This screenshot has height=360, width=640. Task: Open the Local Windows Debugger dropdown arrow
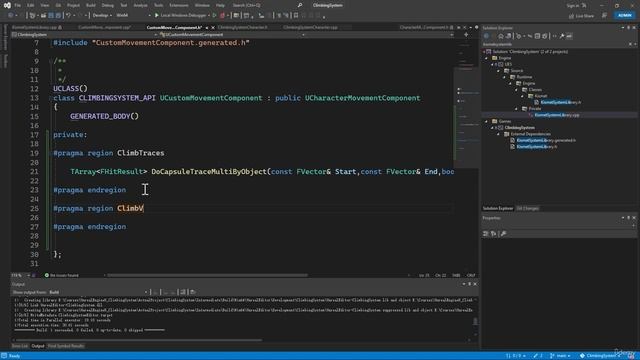click(209, 15)
